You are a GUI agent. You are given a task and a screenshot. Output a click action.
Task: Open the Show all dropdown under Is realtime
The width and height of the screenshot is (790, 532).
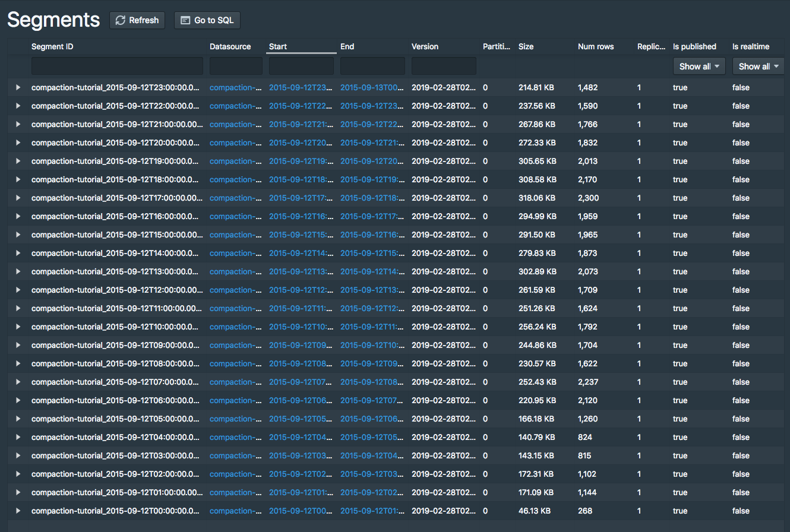tap(758, 66)
